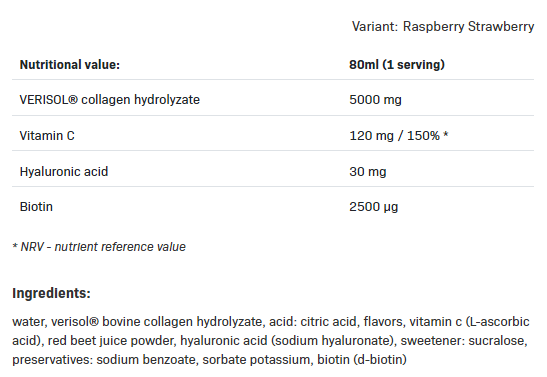
Task: Click the 30 mg hyaluronic acid value
Action: tap(368, 172)
